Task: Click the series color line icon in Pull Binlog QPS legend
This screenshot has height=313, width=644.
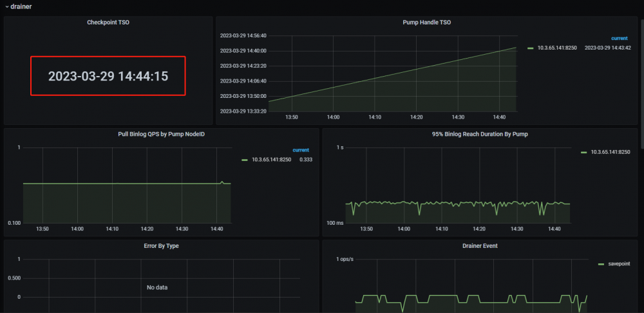Action: (245, 160)
